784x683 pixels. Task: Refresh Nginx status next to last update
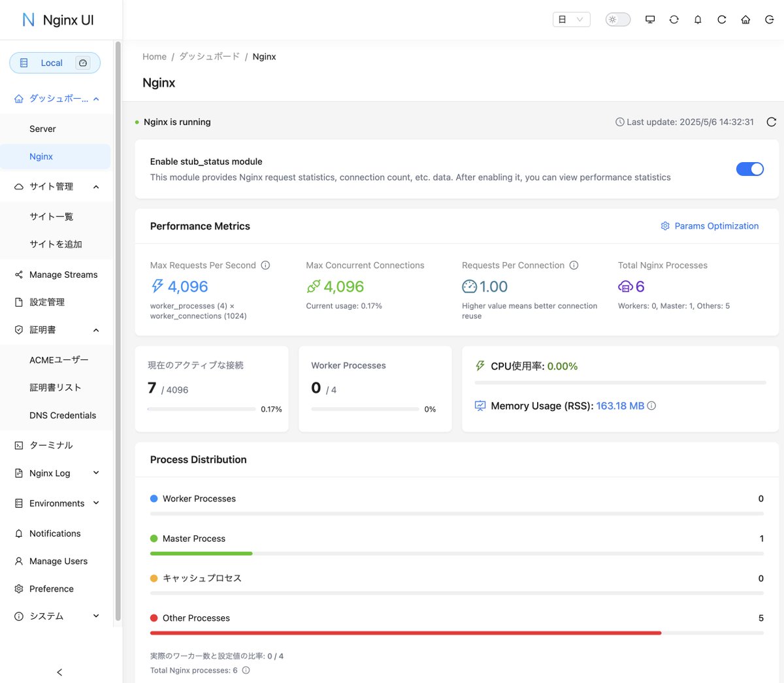coord(771,122)
